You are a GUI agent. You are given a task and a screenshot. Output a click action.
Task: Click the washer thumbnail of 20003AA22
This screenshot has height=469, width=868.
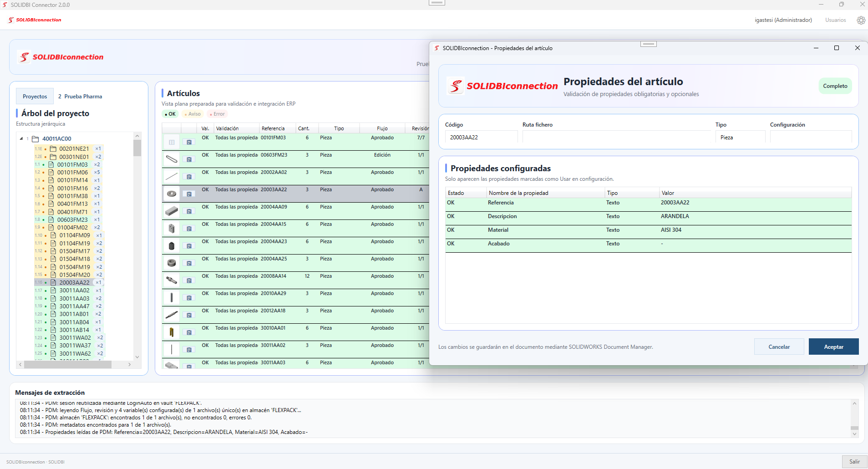click(172, 194)
